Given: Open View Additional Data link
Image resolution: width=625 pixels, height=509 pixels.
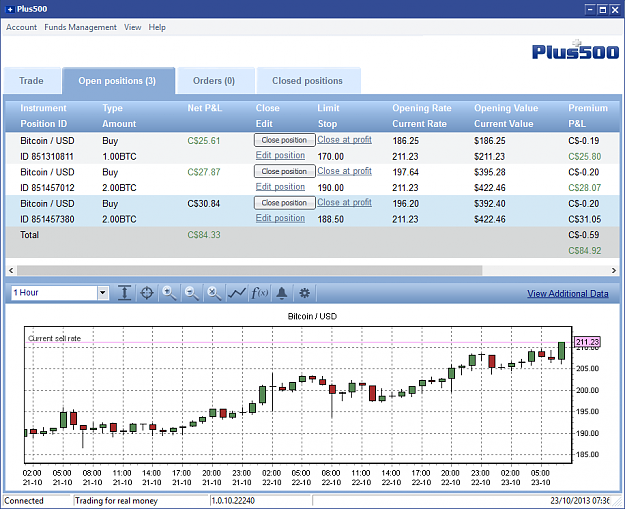Looking at the screenshot, I should [x=568, y=294].
